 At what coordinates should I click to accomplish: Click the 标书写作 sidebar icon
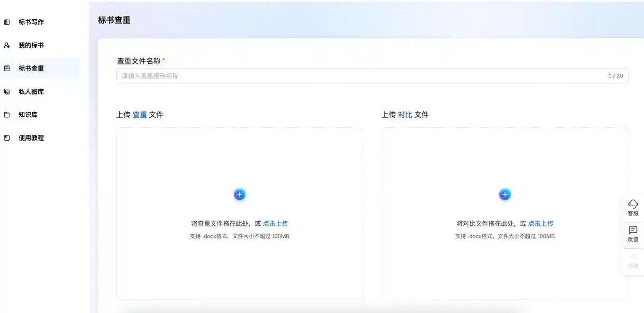pos(7,22)
